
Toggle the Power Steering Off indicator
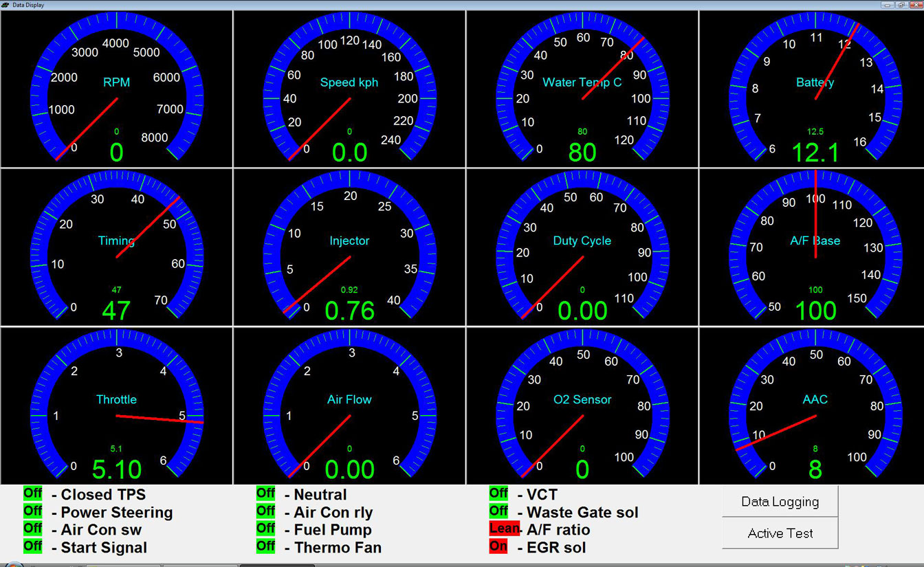coord(32,511)
